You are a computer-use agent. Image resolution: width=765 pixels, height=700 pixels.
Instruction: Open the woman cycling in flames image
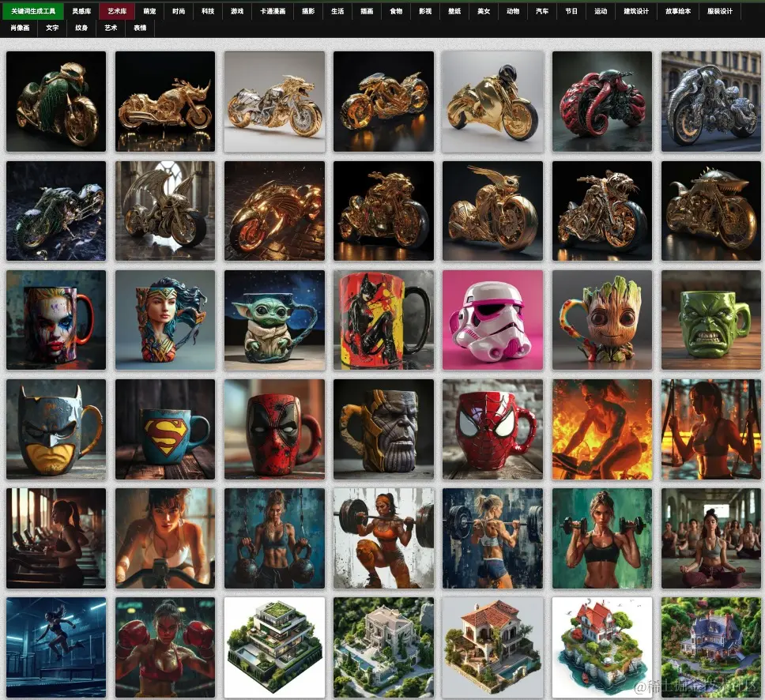(602, 429)
